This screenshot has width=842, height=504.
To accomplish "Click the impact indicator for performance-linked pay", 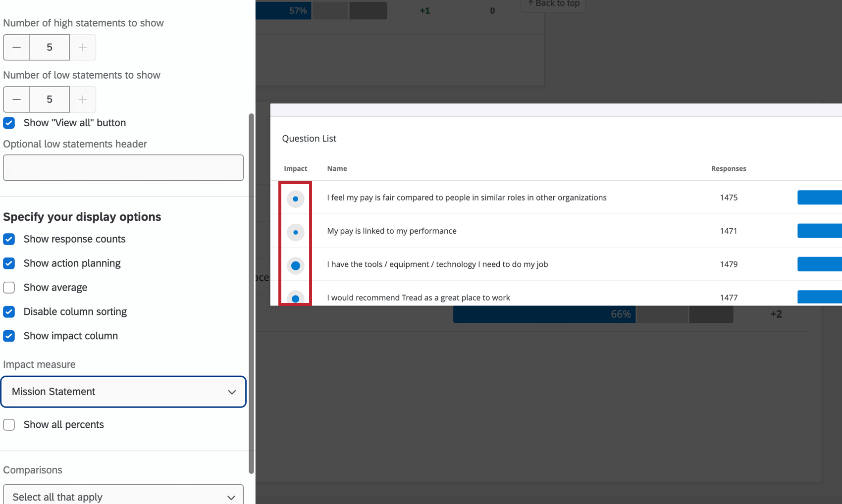I will tap(295, 232).
